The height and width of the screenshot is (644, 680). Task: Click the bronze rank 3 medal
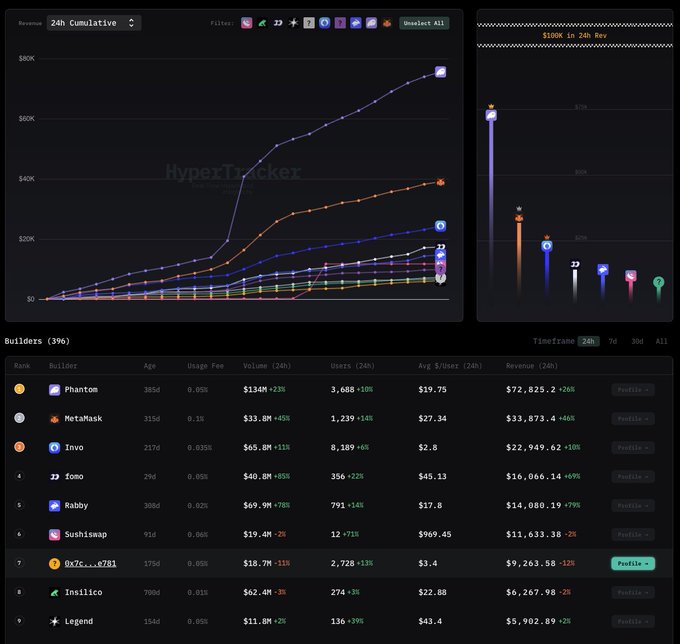click(x=19, y=447)
